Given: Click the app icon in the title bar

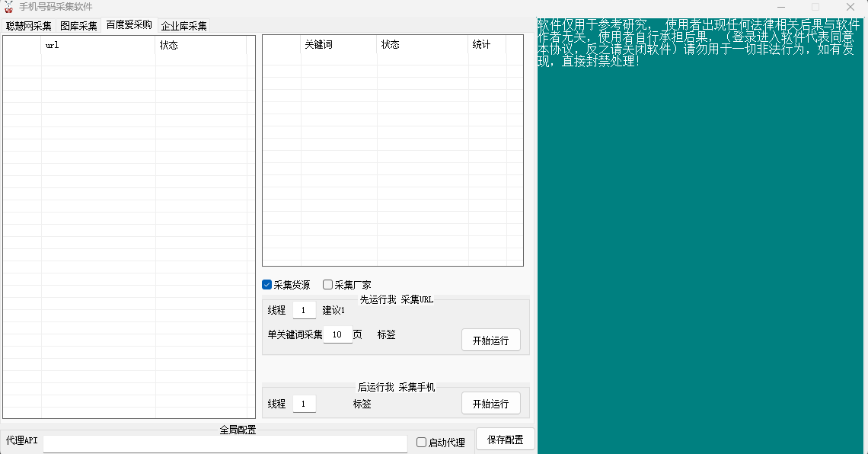Looking at the screenshot, I should coord(9,7).
